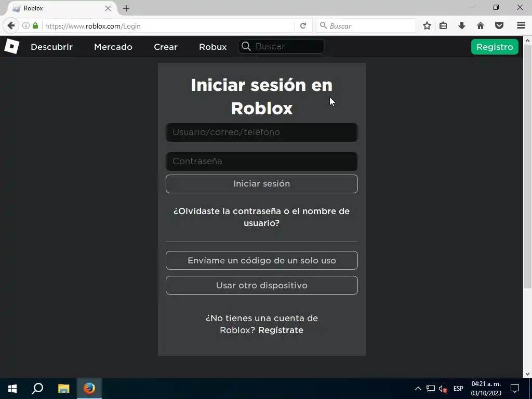This screenshot has height=399, width=532.
Task: Click Firefox icon in the taskbar
Action: tap(89, 389)
